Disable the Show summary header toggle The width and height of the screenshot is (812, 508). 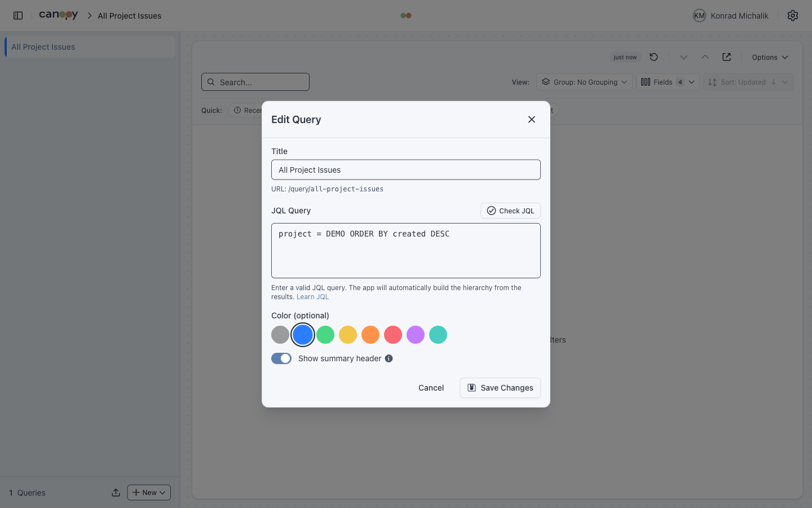(x=281, y=358)
